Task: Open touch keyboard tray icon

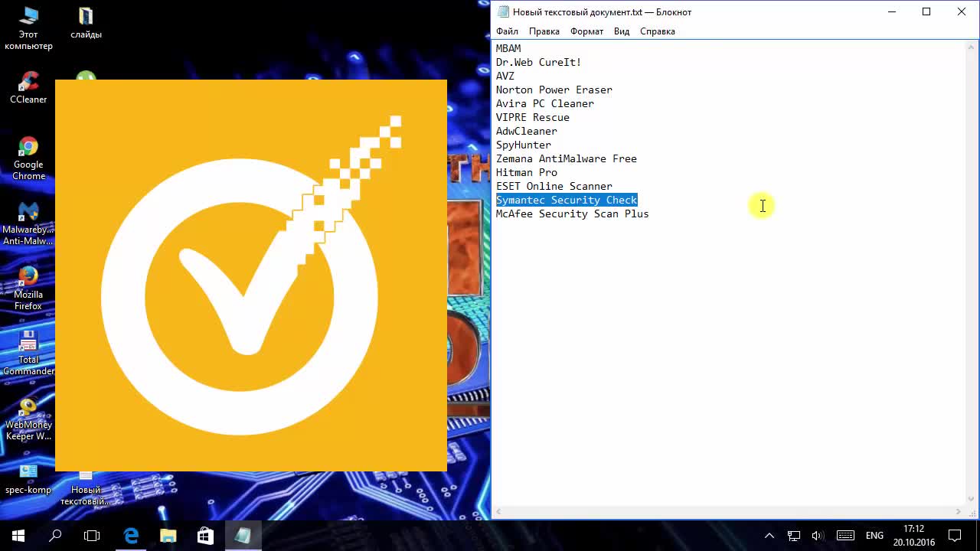Action: point(845,536)
